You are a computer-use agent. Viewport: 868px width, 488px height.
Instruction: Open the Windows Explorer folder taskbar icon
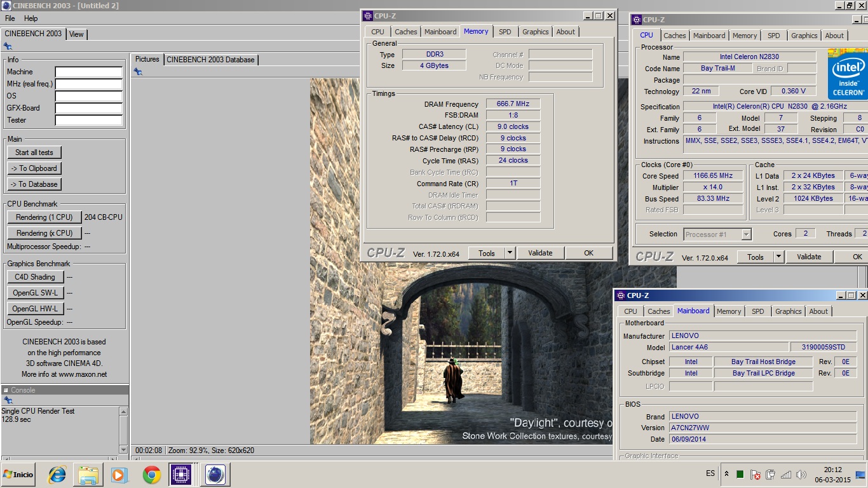pyautogui.click(x=88, y=475)
